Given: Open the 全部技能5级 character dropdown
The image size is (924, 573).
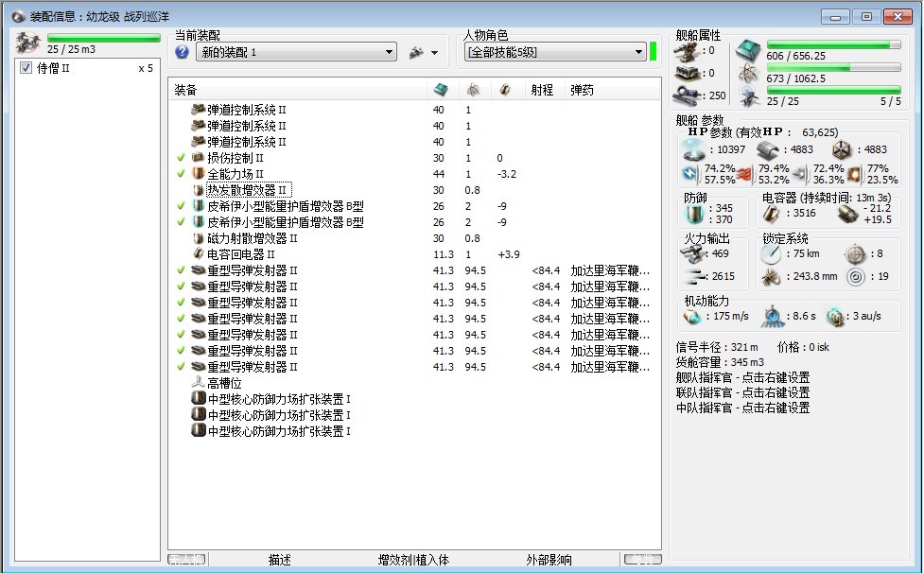Looking at the screenshot, I should click(555, 52).
